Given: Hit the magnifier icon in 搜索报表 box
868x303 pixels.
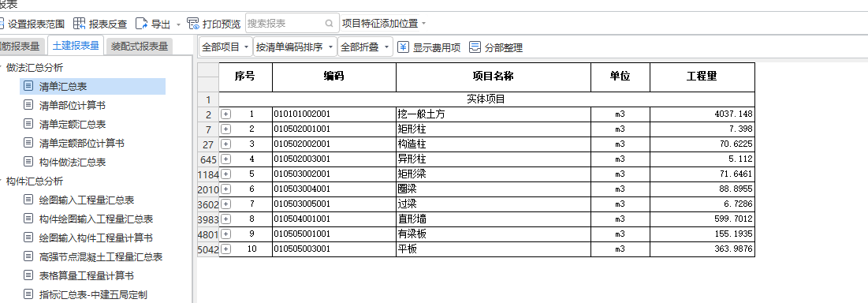Looking at the screenshot, I should pos(330,24).
